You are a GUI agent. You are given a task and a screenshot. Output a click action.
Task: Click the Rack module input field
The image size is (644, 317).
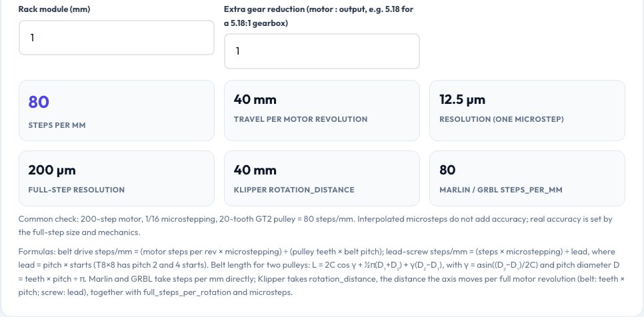tap(117, 38)
